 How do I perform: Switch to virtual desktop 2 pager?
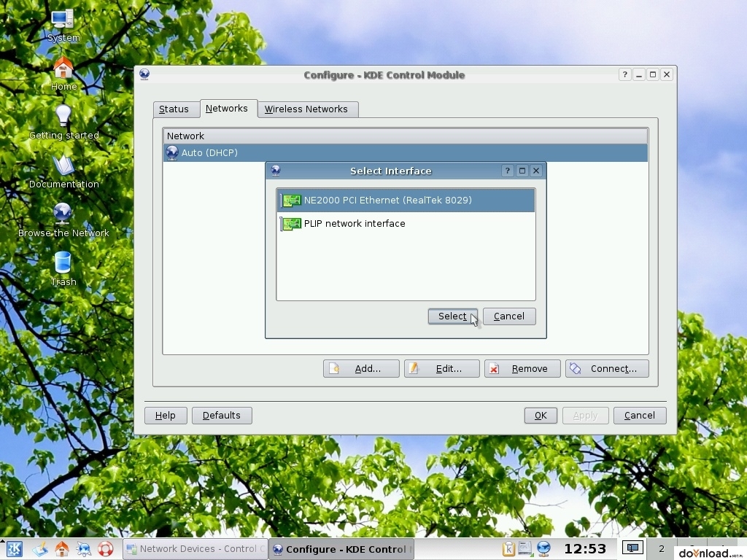pyautogui.click(x=661, y=548)
